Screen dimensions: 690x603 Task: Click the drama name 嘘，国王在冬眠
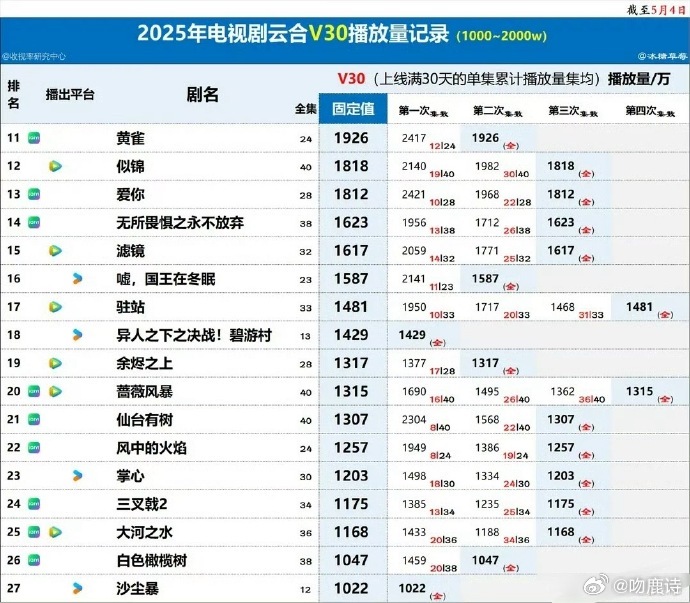tap(166, 279)
